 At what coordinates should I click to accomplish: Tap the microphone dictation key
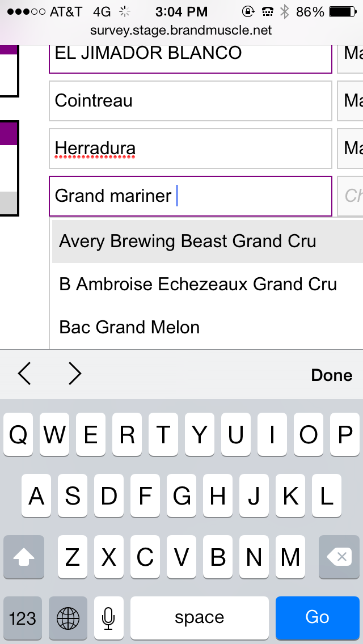108,618
